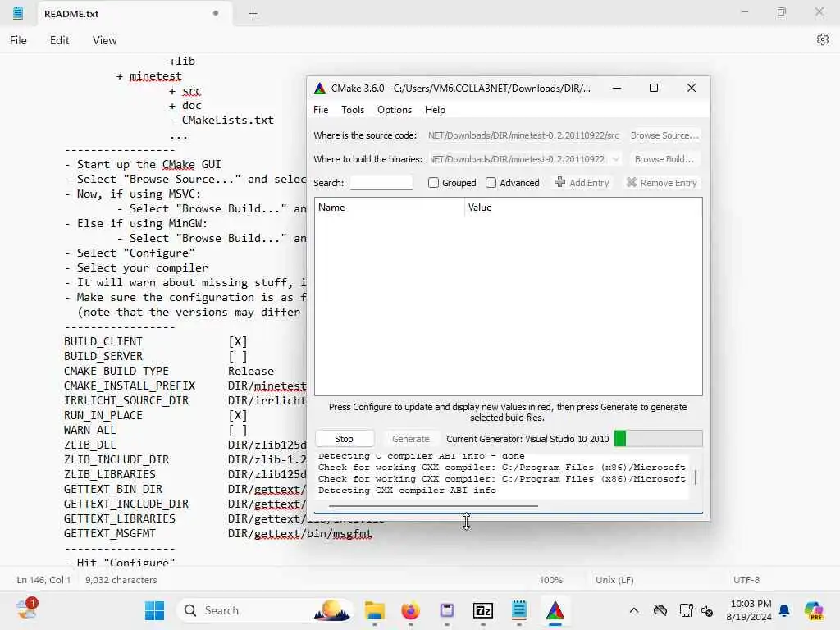Open Notepad View menu
This screenshot has height=630, width=840.
point(104,40)
